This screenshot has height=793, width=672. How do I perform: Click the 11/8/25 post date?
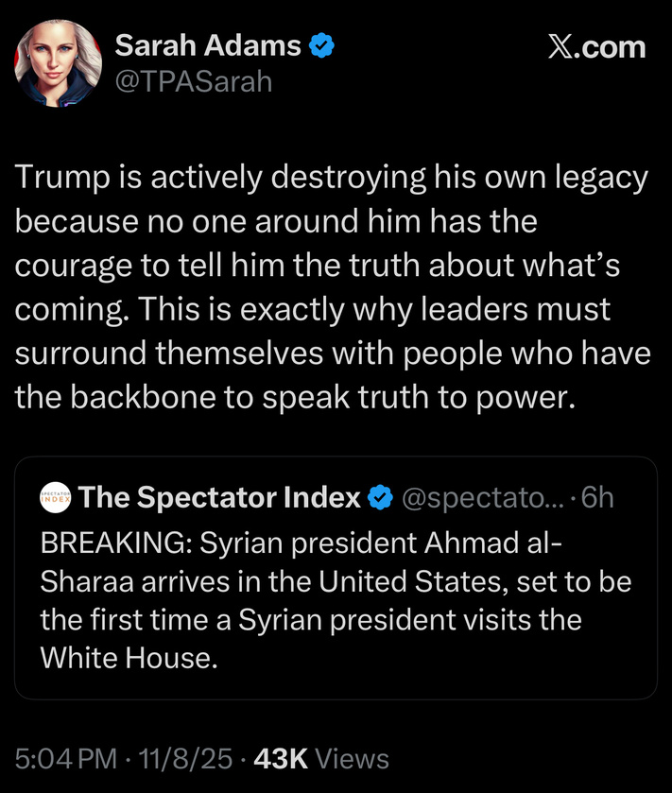184,757
